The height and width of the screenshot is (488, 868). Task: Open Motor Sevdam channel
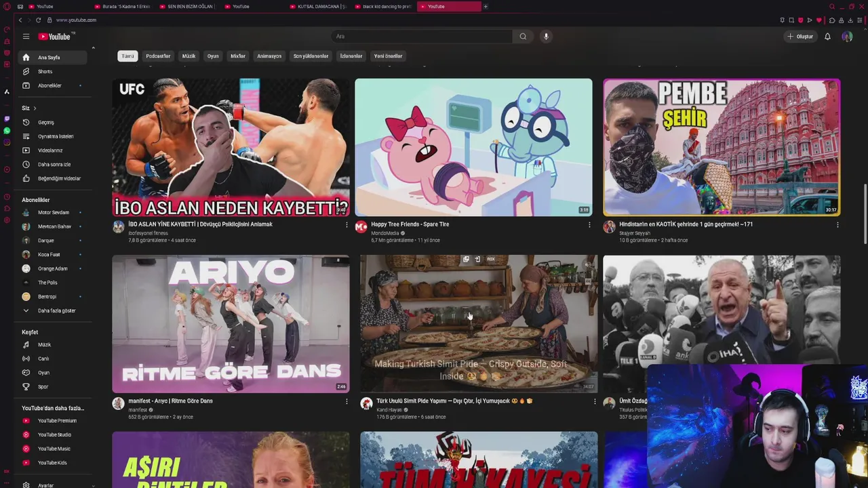pyautogui.click(x=53, y=212)
